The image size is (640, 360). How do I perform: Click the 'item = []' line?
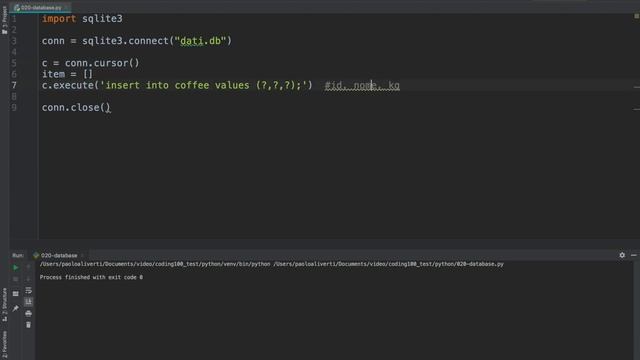tap(67, 74)
